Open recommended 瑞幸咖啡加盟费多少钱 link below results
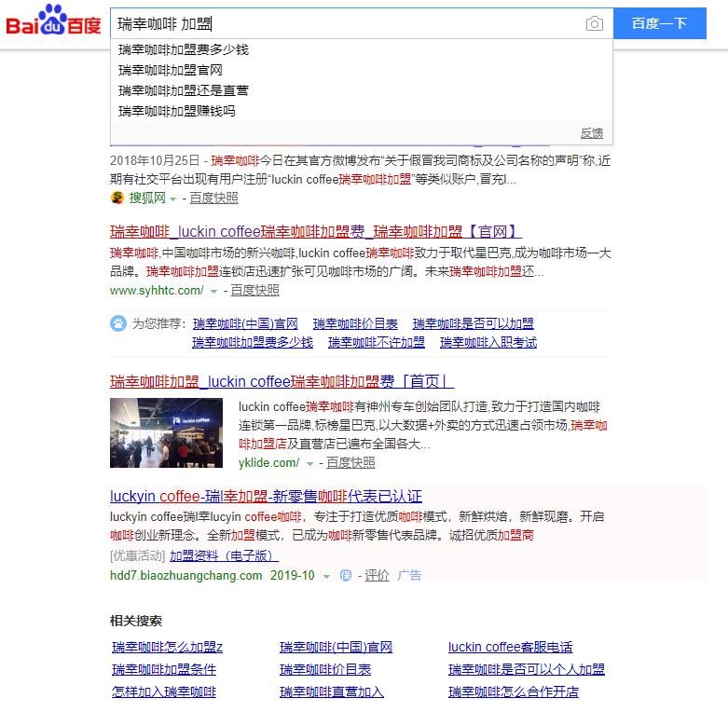The height and width of the screenshot is (712, 728). 253,343
